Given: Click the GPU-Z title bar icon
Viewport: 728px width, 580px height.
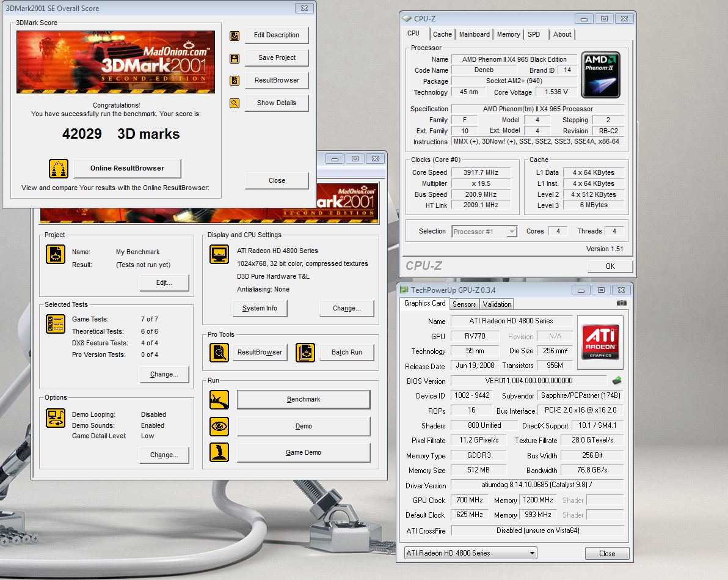Looking at the screenshot, I should (x=404, y=290).
